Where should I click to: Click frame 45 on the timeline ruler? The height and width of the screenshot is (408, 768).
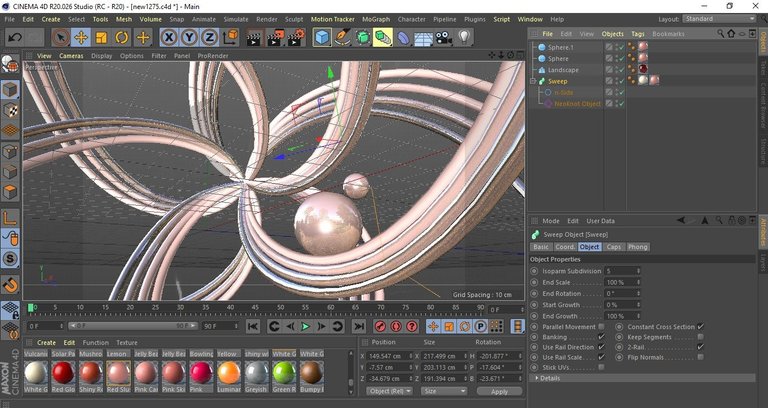coord(255,308)
